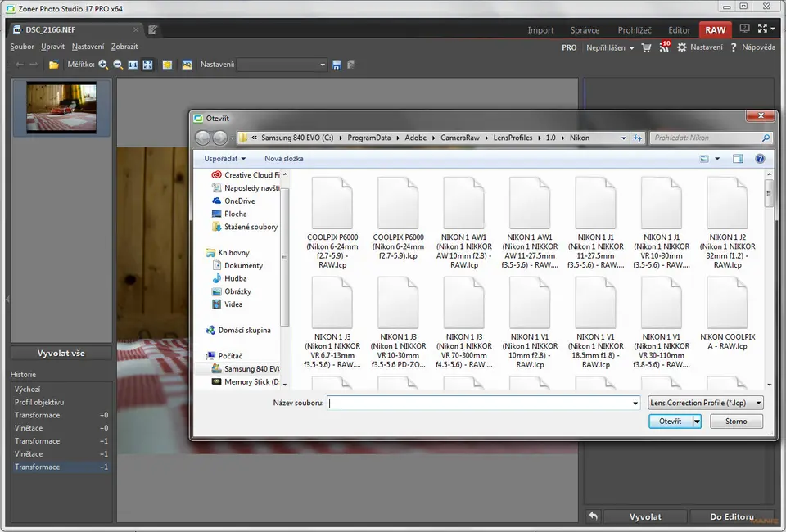This screenshot has height=532, width=786.
Task: Set zoom to 1:1 scale
Action: pos(133,65)
